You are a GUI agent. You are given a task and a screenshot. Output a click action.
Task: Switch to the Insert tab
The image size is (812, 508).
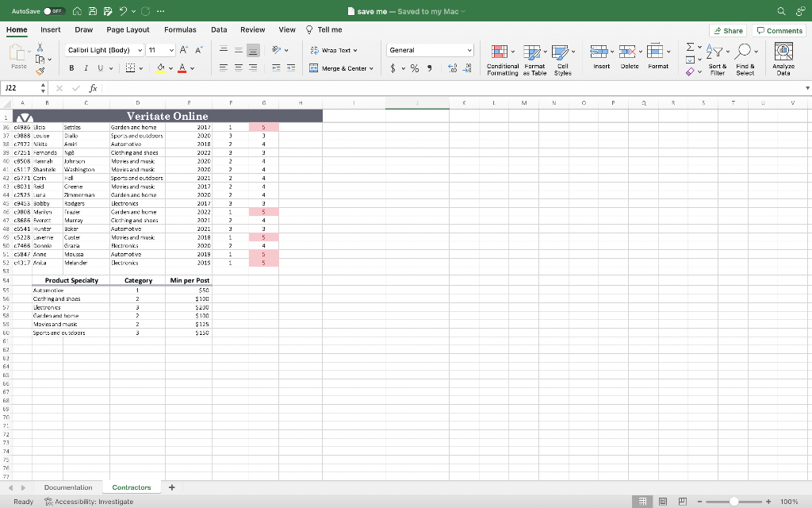coord(50,29)
